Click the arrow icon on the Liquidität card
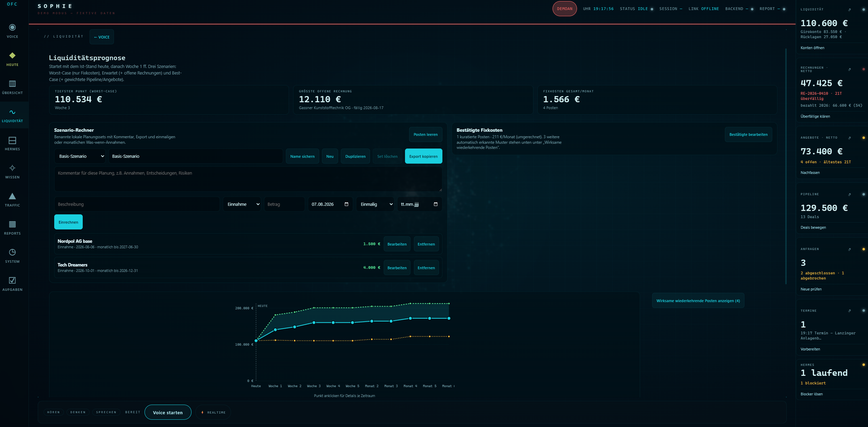868x427 pixels. (x=850, y=10)
